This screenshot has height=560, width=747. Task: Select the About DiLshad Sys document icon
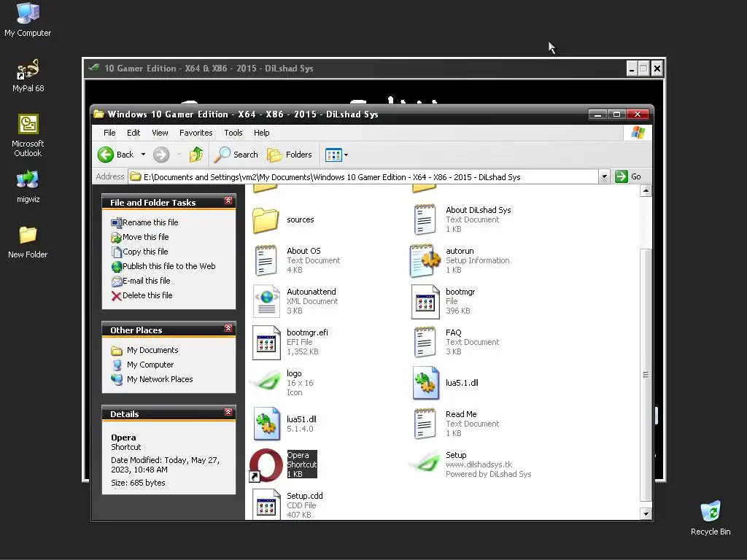[425, 219]
